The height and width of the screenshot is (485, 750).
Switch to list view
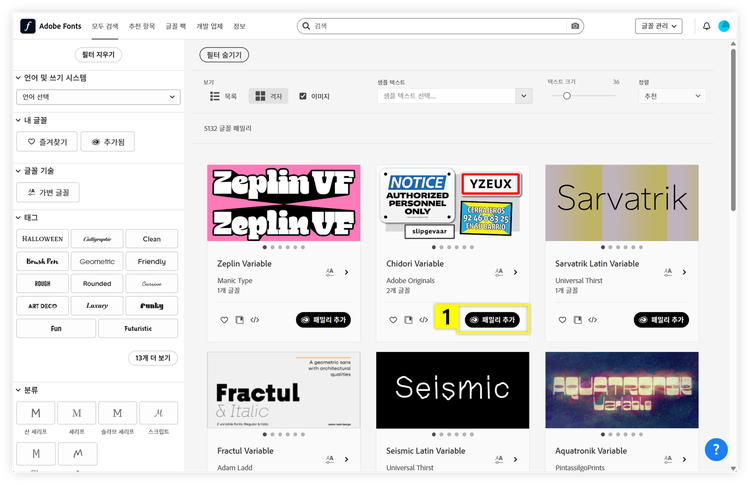[223, 96]
